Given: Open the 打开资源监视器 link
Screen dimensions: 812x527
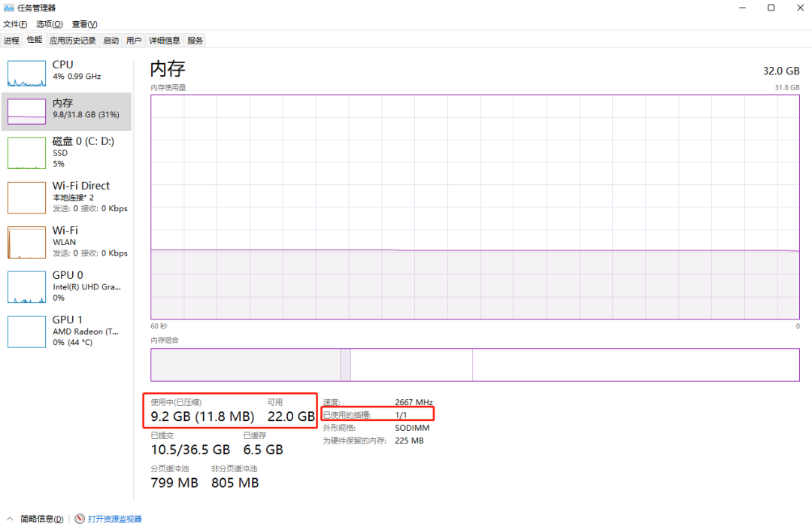Looking at the screenshot, I should coord(115,519).
